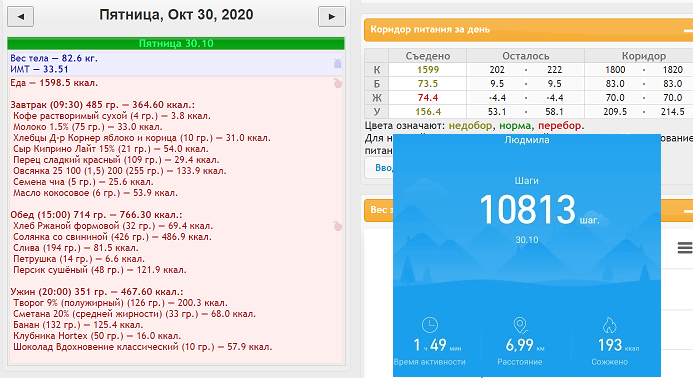Collapse the Вес panel with minus

pos(688,211)
